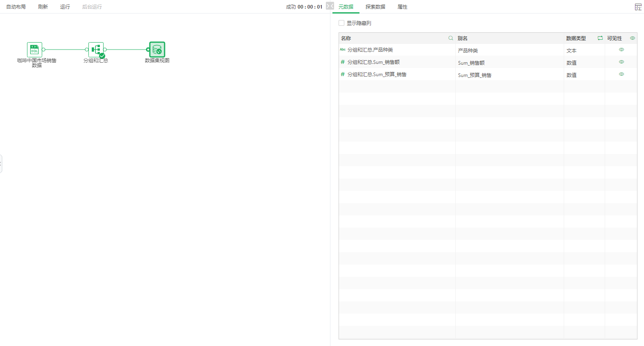The image size is (644, 346).
Task: Click the refresh icon beside 数据类型 header
Action: click(600, 38)
